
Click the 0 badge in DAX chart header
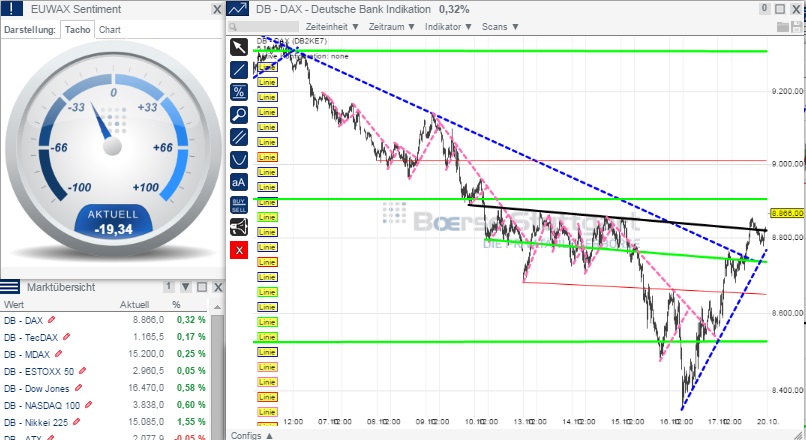point(764,8)
